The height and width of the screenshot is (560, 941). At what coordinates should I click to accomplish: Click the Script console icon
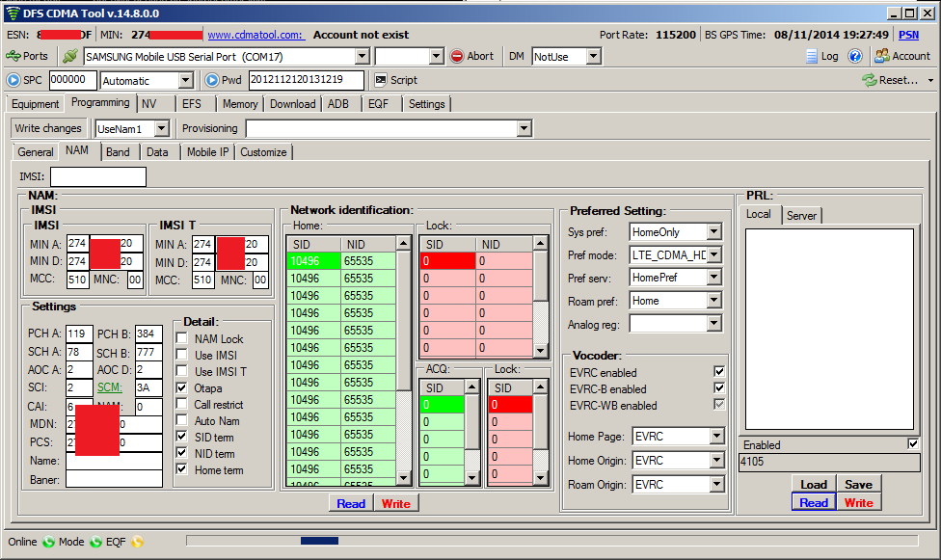pyautogui.click(x=381, y=80)
